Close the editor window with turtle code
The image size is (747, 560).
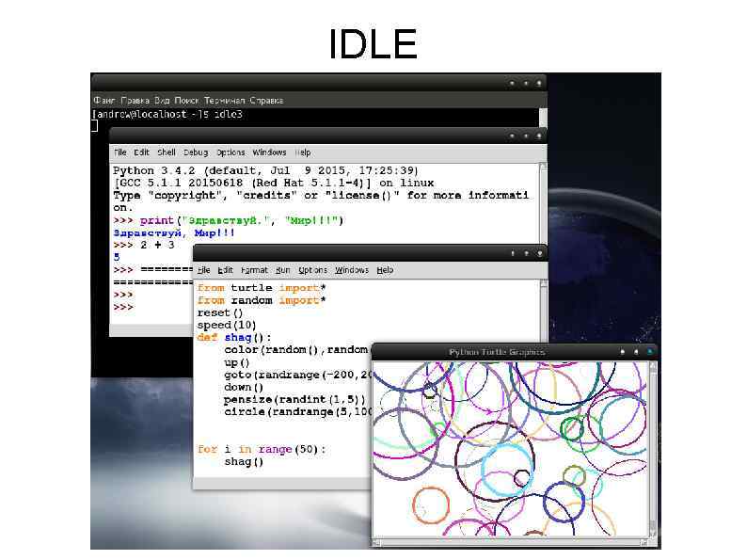tap(540, 253)
